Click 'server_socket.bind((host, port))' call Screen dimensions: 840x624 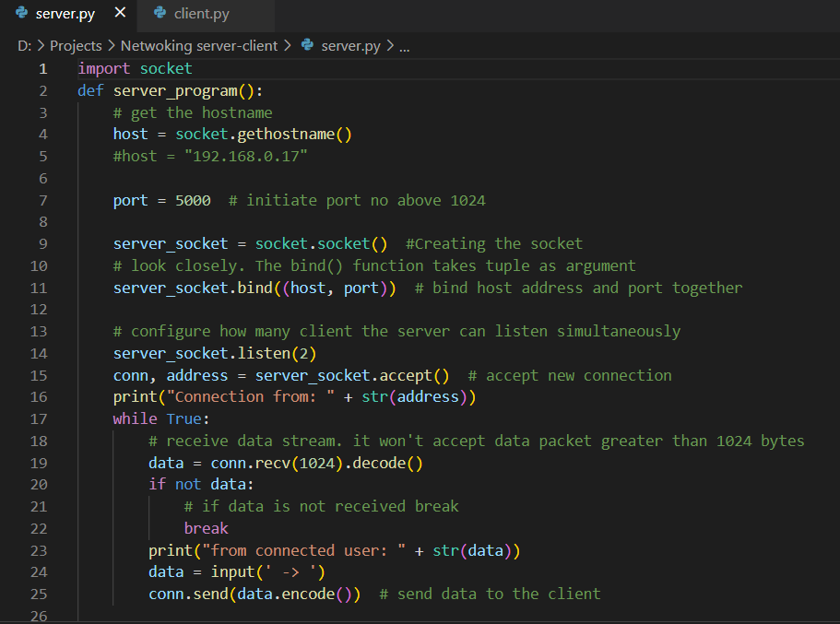pos(254,288)
